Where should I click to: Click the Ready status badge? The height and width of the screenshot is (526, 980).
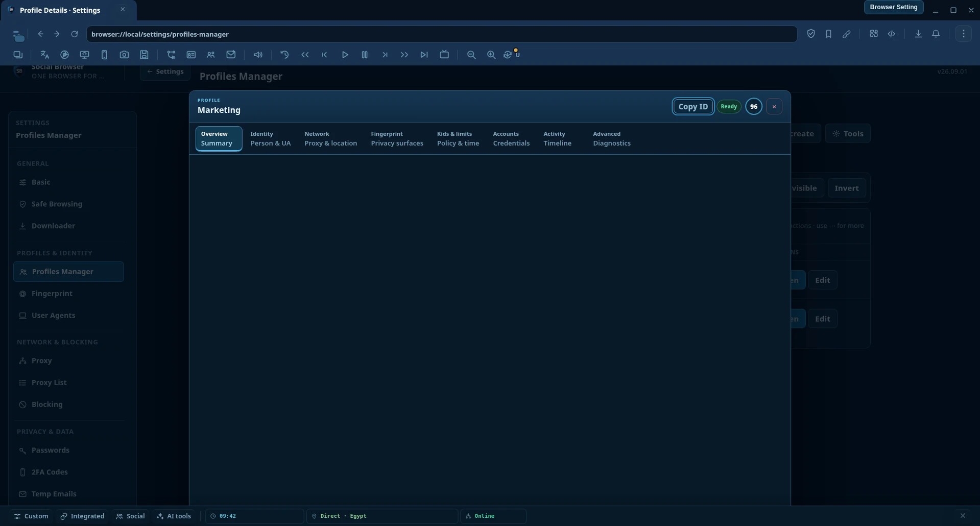point(729,106)
